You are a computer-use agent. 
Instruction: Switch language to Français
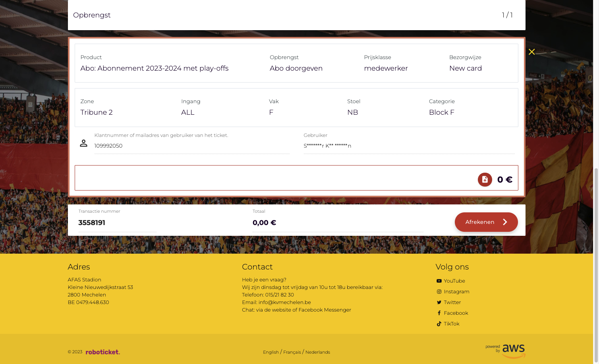(x=292, y=352)
